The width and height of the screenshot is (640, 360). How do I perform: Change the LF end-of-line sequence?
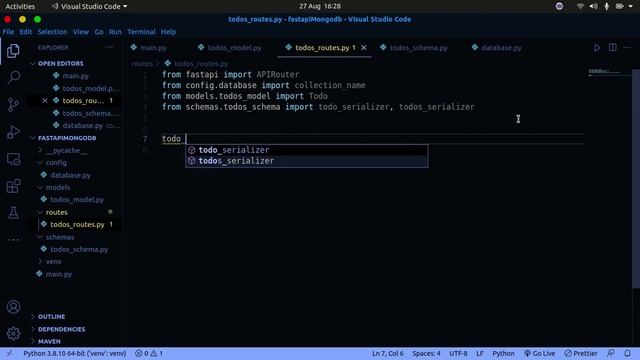(480, 353)
